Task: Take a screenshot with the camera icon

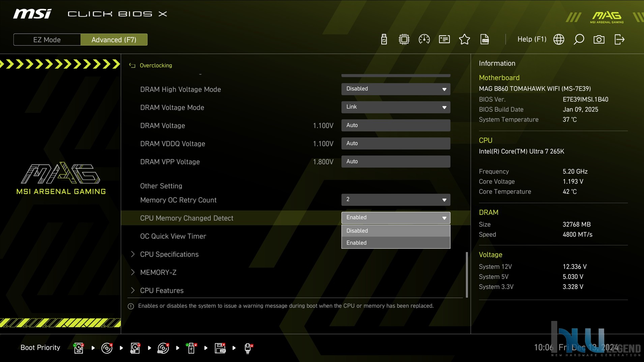Action: point(599,39)
